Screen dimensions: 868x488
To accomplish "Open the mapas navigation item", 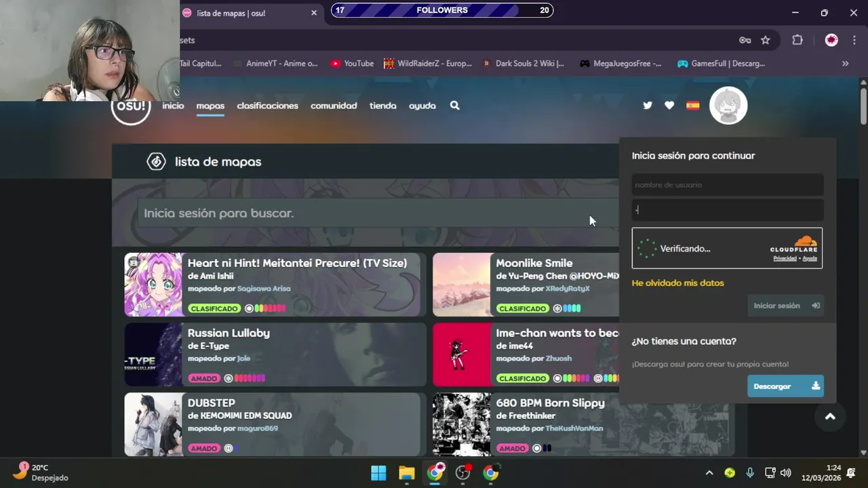I will 210,106.
